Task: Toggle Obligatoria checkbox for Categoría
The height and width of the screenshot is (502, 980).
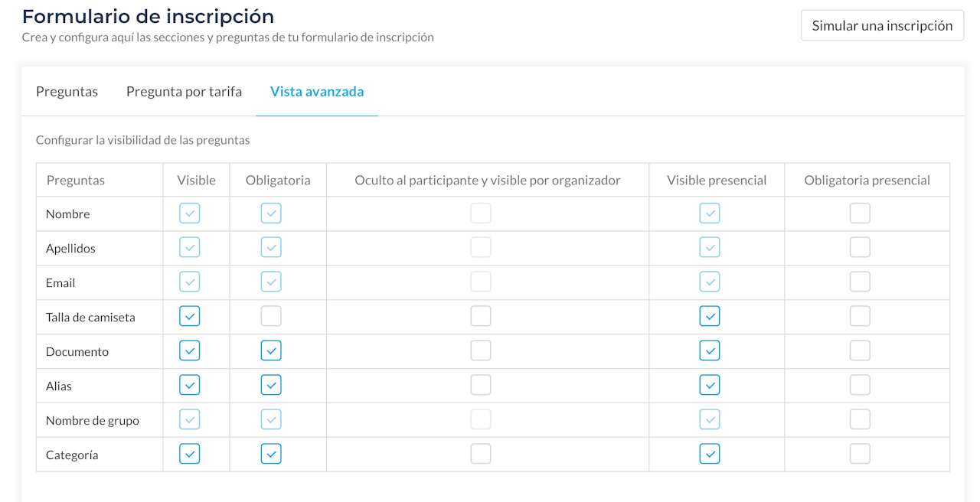Action: tap(271, 454)
